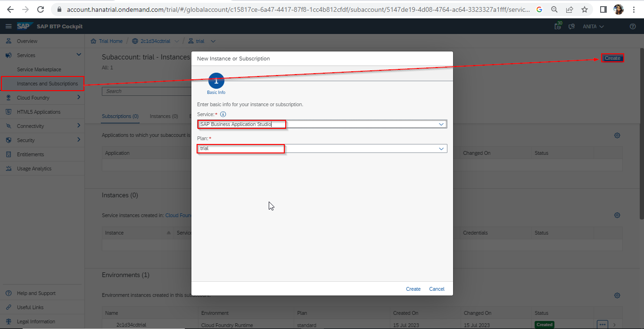Switch to the Instances (0) tab

coord(164,116)
